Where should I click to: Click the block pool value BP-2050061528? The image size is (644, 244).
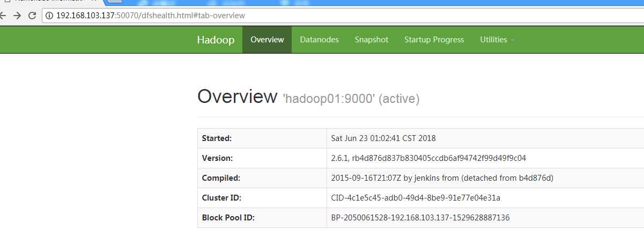pyautogui.click(x=420, y=218)
